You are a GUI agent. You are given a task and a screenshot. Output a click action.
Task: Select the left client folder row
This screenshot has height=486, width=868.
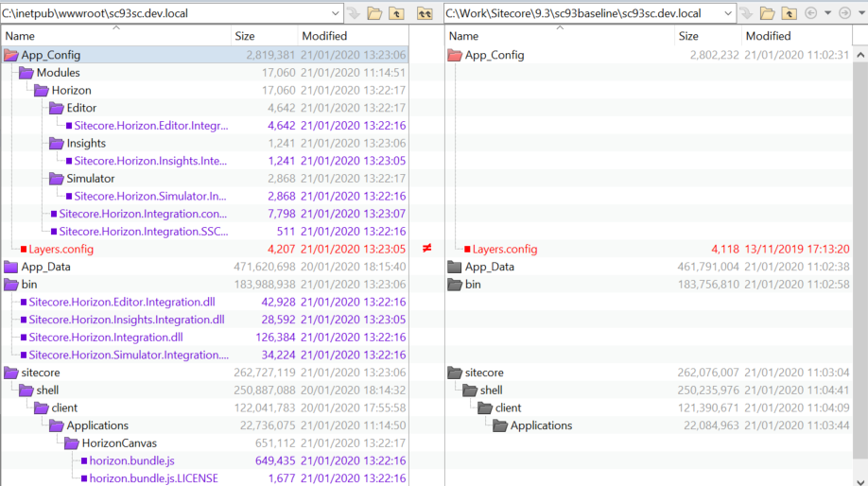pos(205,408)
